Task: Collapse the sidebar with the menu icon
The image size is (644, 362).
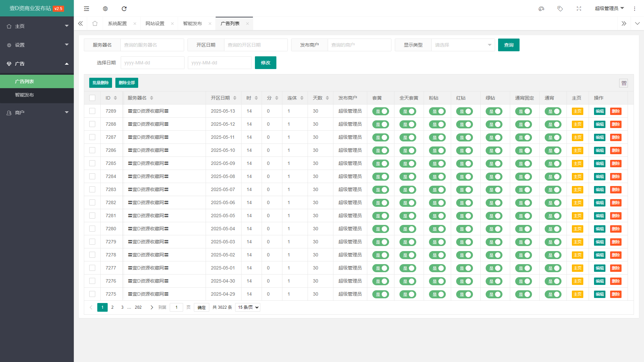Action: (x=87, y=9)
